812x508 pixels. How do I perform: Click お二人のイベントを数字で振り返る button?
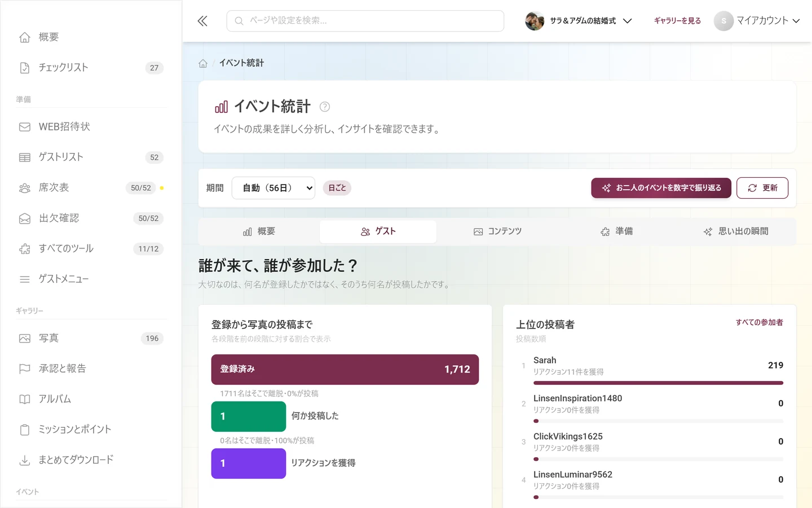(661, 188)
